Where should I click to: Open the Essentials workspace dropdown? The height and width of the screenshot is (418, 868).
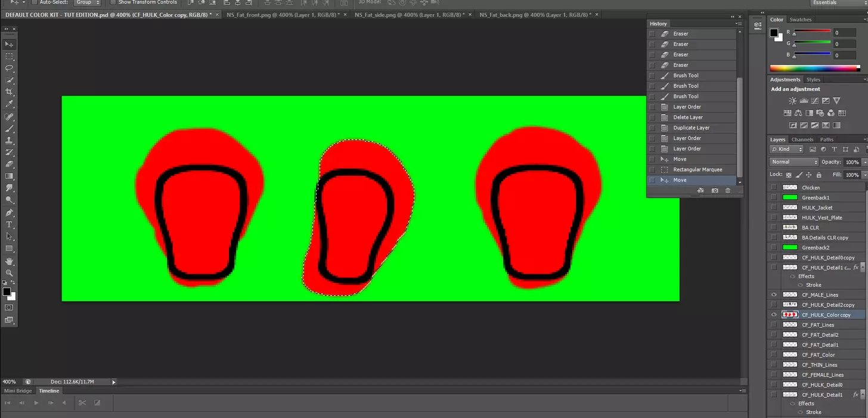tap(838, 3)
